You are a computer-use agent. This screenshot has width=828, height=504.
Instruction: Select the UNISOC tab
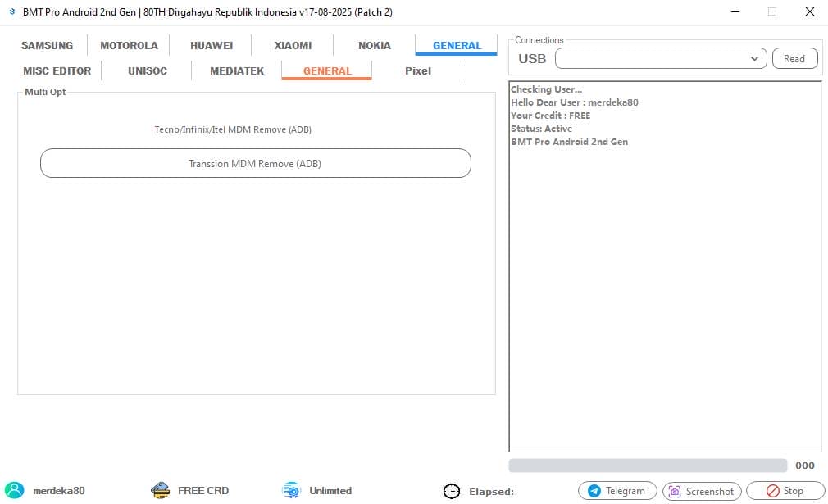pyautogui.click(x=148, y=71)
